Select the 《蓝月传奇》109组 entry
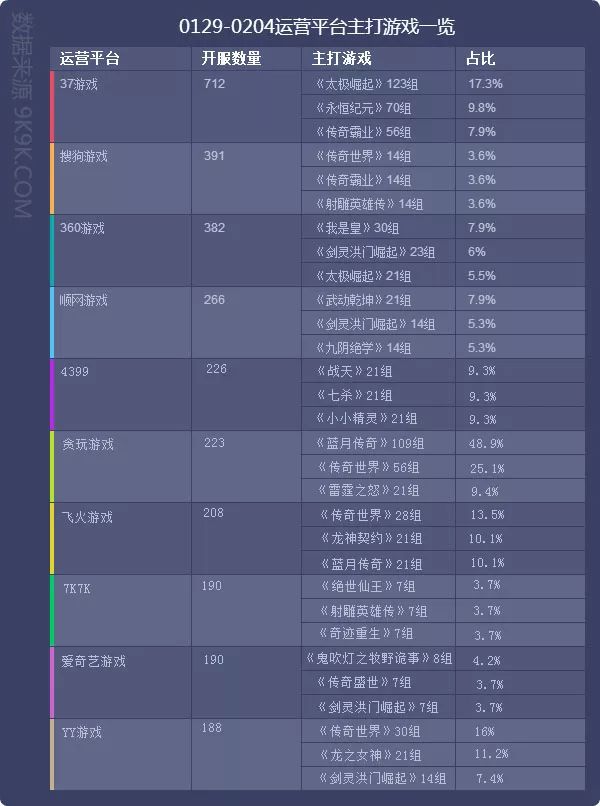The width and height of the screenshot is (600, 806). coord(367,442)
